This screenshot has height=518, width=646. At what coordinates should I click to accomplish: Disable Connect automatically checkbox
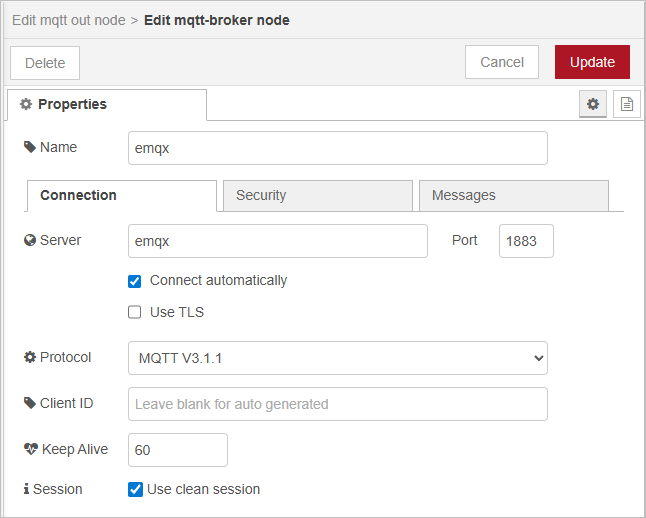click(x=135, y=281)
